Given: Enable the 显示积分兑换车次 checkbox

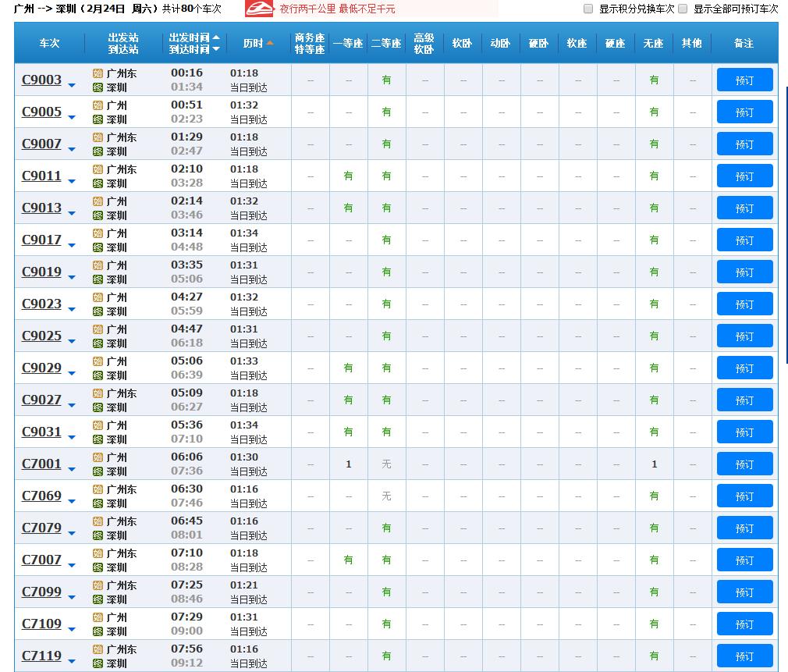Looking at the screenshot, I should [x=588, y=9].
